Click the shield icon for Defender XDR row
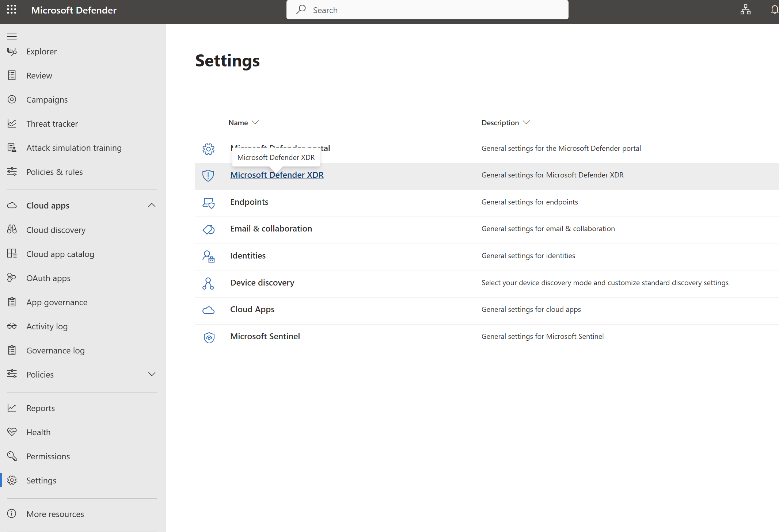 pyautogui.click(x=208, y=176)
